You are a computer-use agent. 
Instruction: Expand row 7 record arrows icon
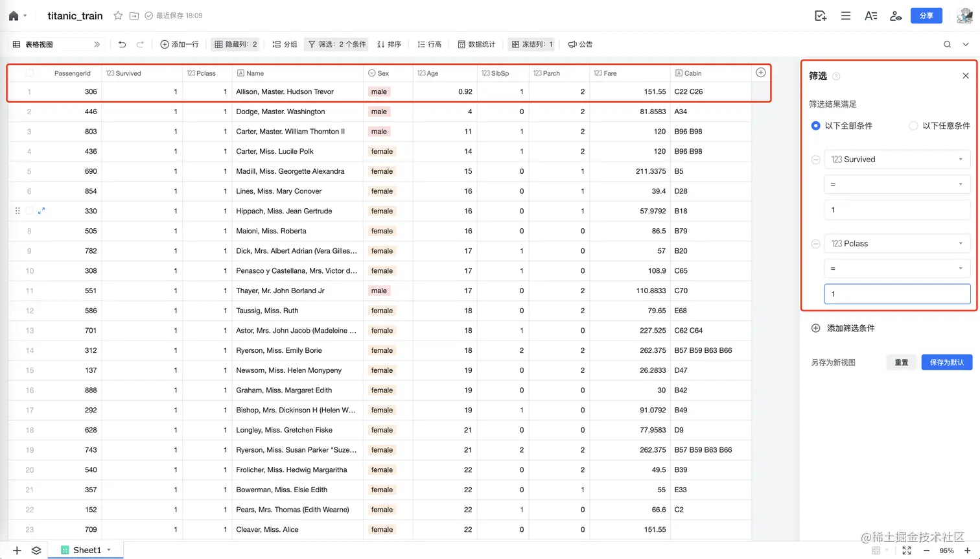coord(41,211)
